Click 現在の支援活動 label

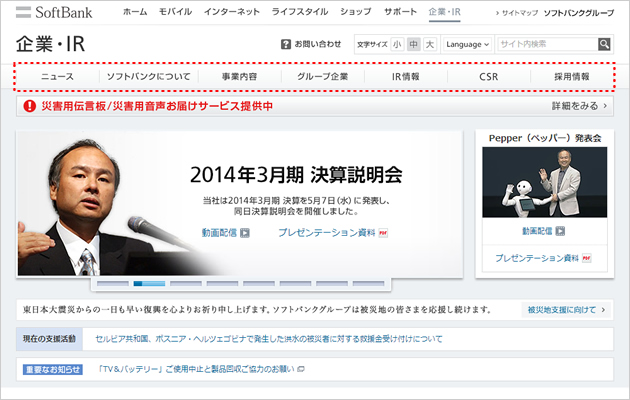point(49,339)
